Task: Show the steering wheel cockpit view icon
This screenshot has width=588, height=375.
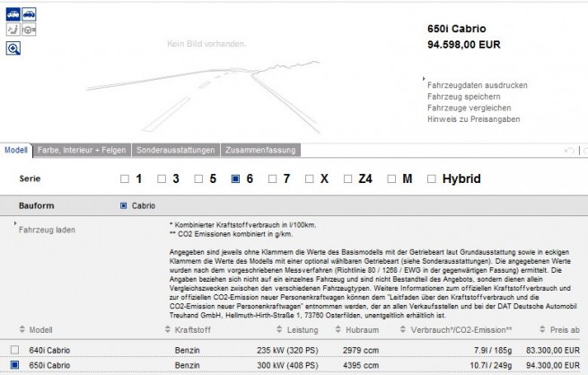Action: (x=29, y=30)
